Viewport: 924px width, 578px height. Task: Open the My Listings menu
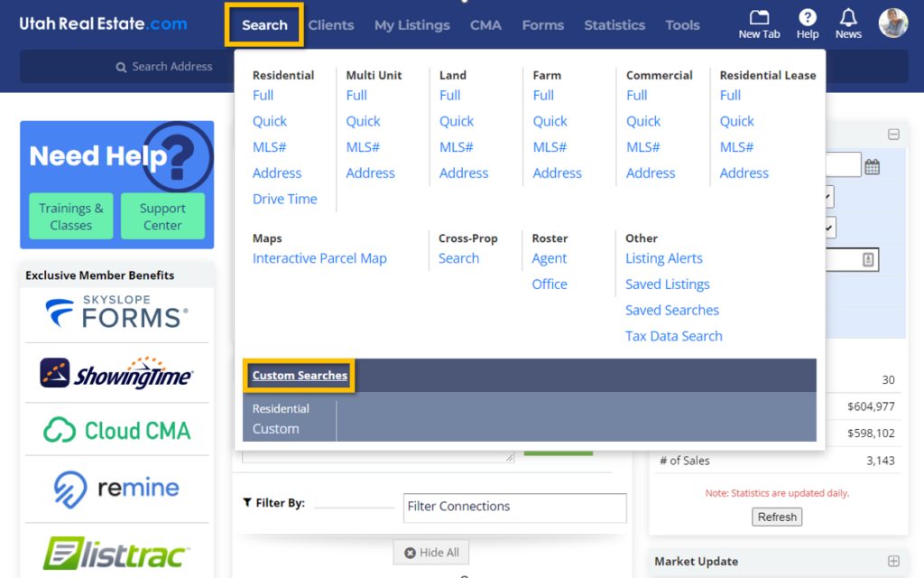(411, 25)
